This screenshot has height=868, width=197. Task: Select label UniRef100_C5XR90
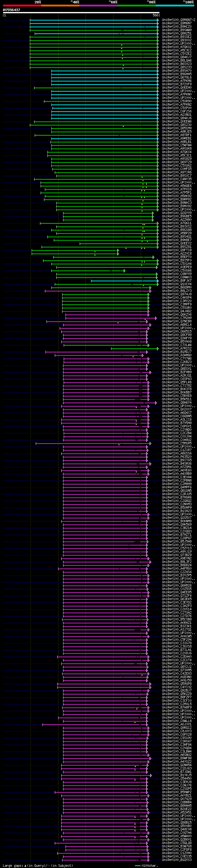click(x=177, y=101)
